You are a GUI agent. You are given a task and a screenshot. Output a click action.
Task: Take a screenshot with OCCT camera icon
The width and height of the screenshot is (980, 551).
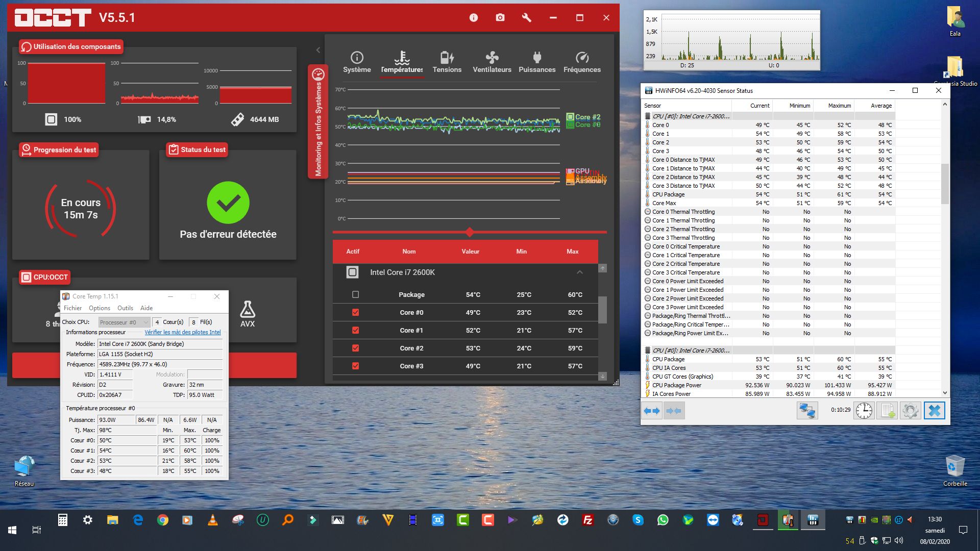[500, 18]
